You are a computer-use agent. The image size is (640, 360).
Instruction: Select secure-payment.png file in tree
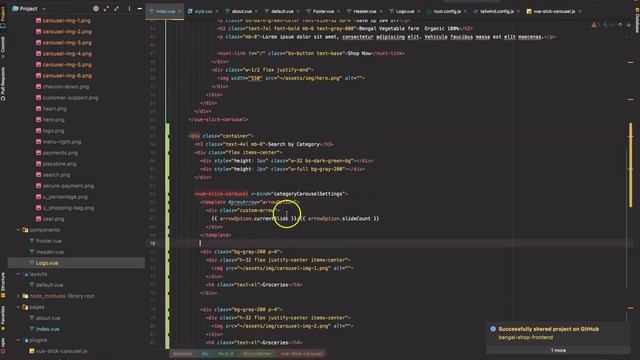pyautogui.click(x=64, y=186)
